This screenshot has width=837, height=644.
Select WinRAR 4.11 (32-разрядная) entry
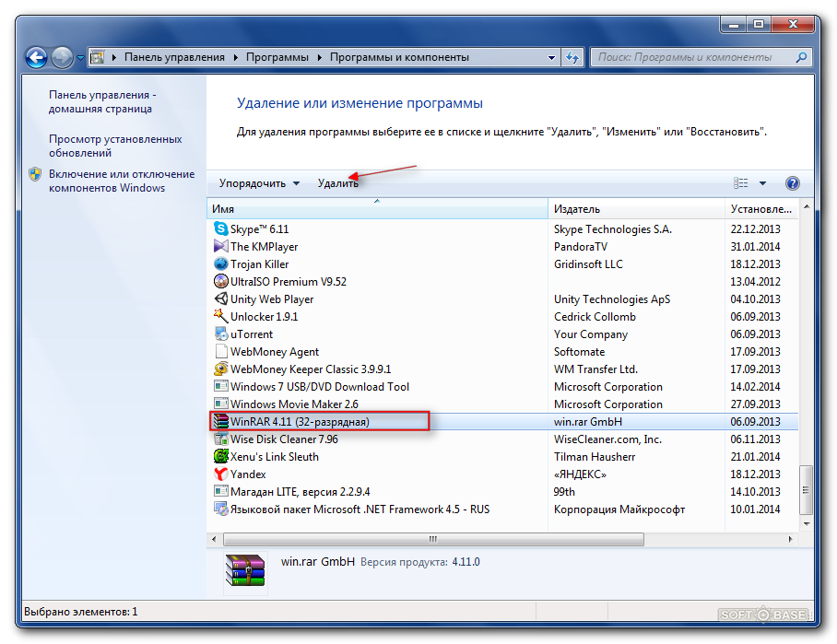[x=300, y=422]
